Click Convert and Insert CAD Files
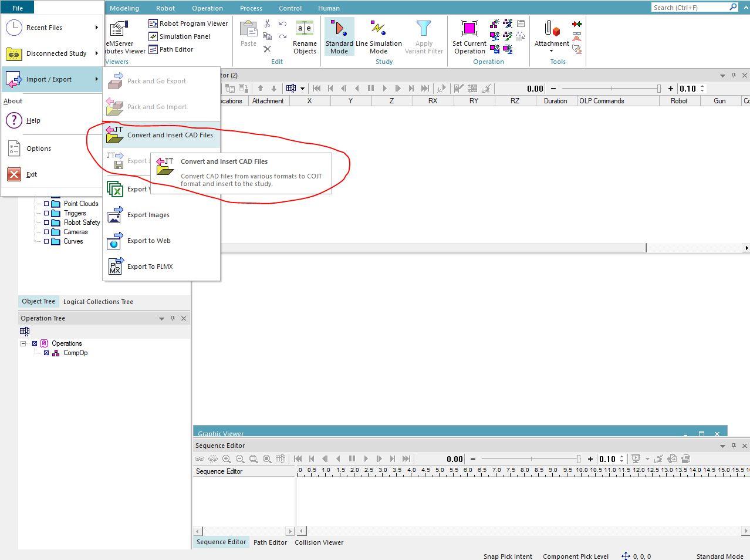This screenshot has width=750, height=560. point(169,135)
